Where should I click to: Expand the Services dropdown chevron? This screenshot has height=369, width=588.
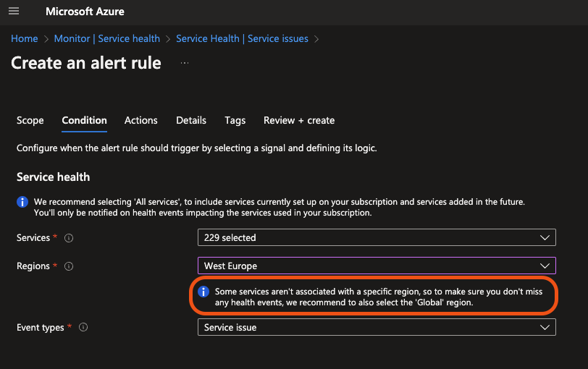coord(545,237)
